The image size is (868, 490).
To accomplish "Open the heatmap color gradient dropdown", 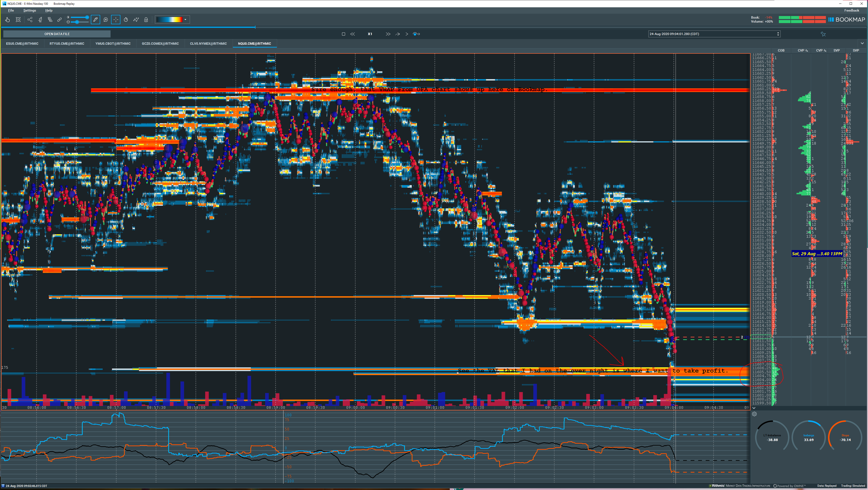I will coord(185,20).
